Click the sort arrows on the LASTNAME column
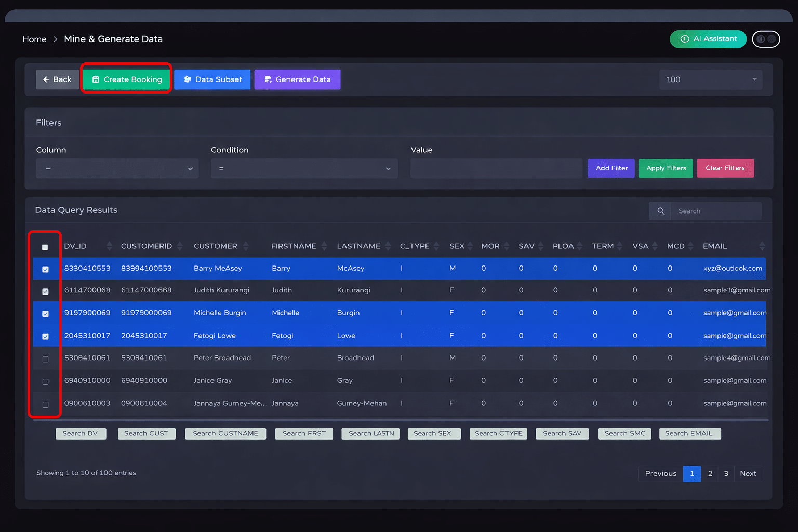This screenshot has height=532, width=798. [389, 246]
